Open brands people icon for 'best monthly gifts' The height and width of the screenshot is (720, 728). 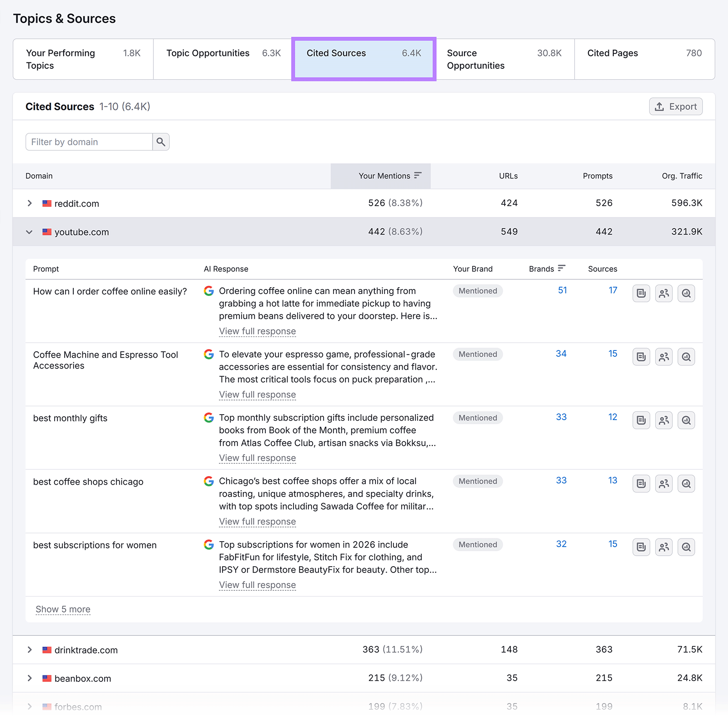point(664,420)
